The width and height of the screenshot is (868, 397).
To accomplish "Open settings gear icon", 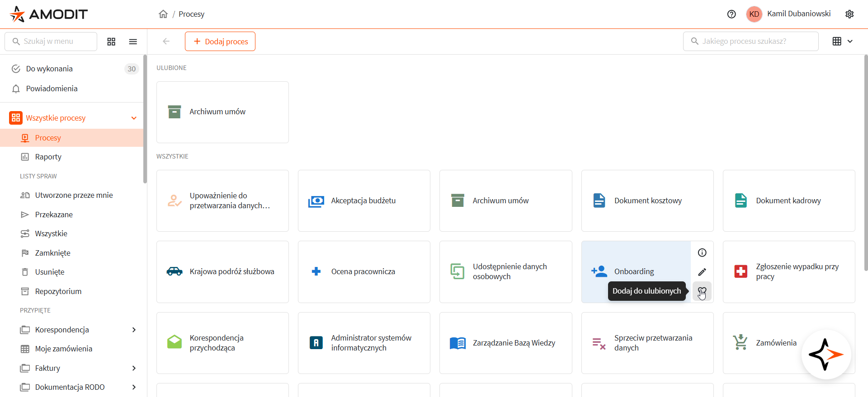I will click(849, 14).
